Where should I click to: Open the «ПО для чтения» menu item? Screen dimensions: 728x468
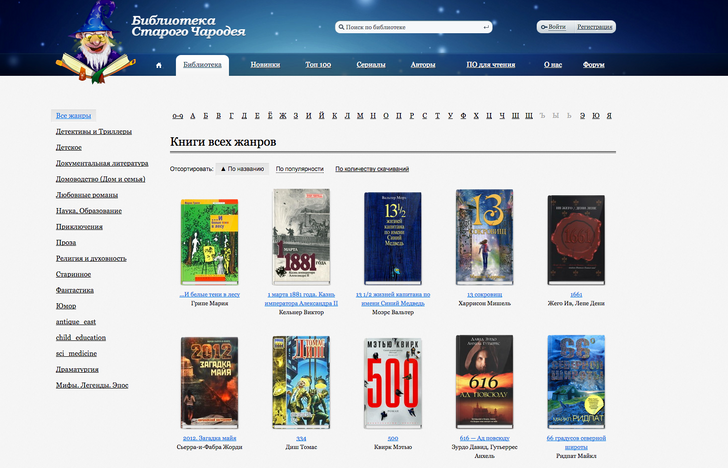tap(490, 65)
